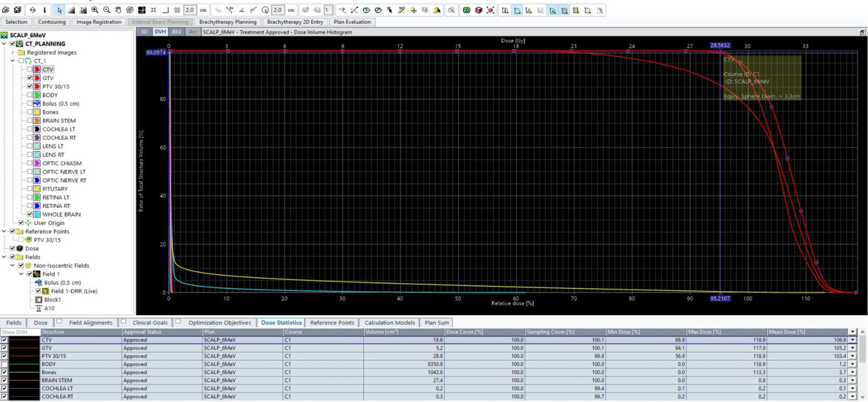Select the DVH color swatch for PTV 30/15

coord(24,356)
